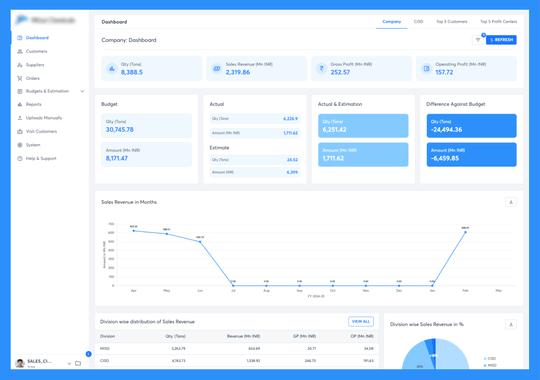Open Reports via its chart icon

20,104
